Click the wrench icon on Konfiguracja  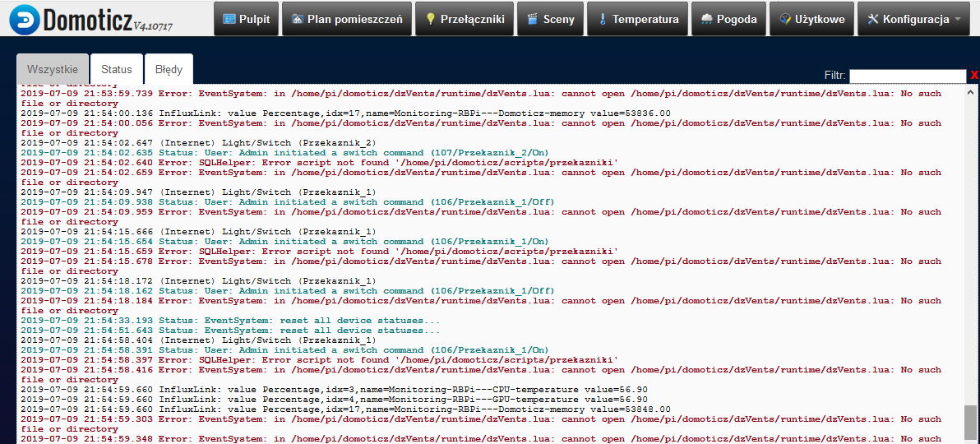(873, 19)
